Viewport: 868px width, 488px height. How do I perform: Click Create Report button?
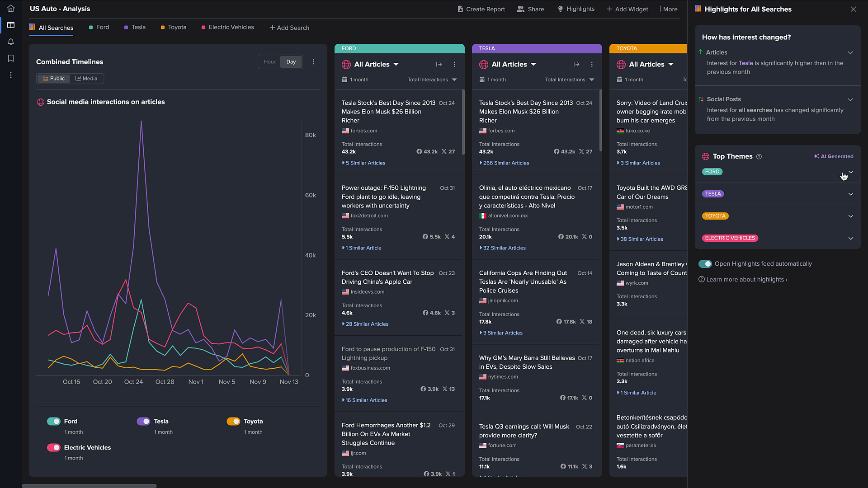coord(481,9)
